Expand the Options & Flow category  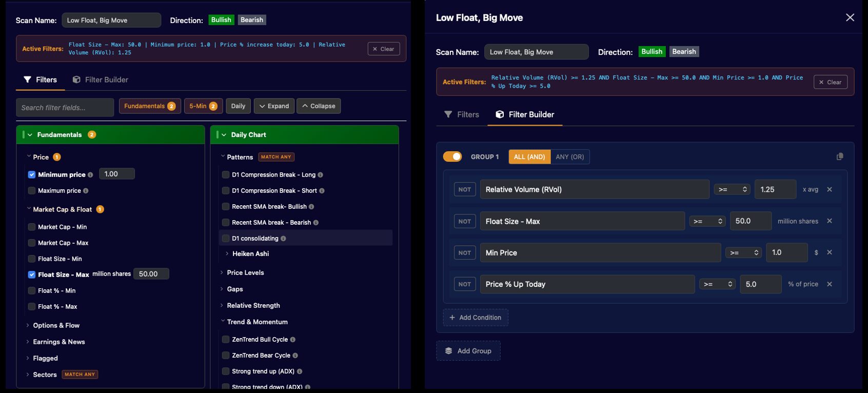(56, 325)
